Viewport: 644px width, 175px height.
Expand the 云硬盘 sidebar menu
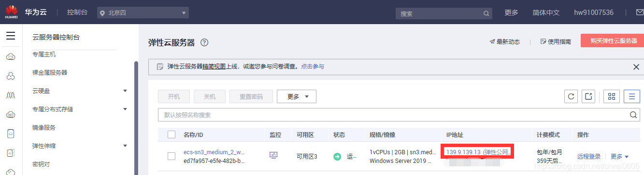point(125,91)
